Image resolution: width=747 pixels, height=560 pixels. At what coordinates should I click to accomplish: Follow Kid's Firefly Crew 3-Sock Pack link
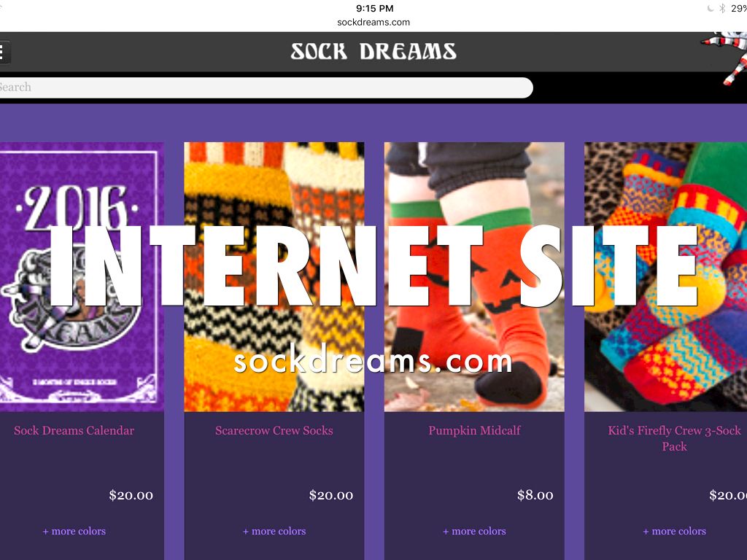pyautogui.click(x=674, y=438)
